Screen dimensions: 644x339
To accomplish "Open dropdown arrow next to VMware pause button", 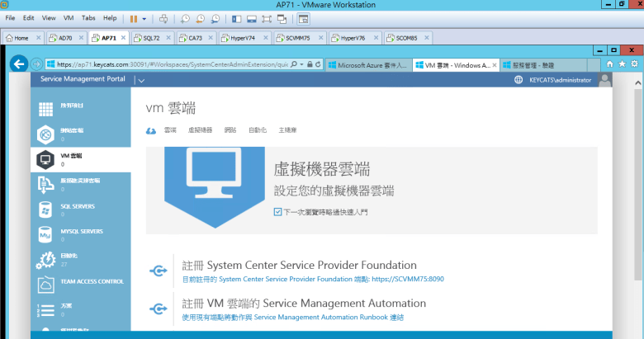I will (144, 17).
